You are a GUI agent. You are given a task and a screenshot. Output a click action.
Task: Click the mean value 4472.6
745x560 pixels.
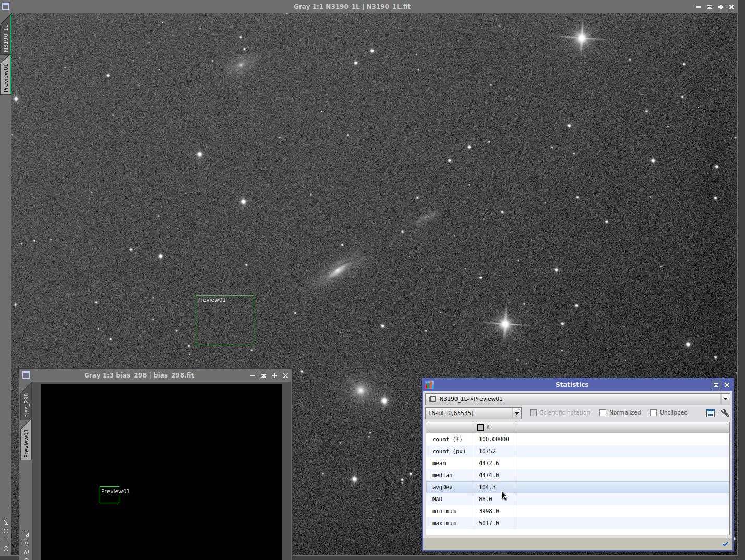coord(489,463)
